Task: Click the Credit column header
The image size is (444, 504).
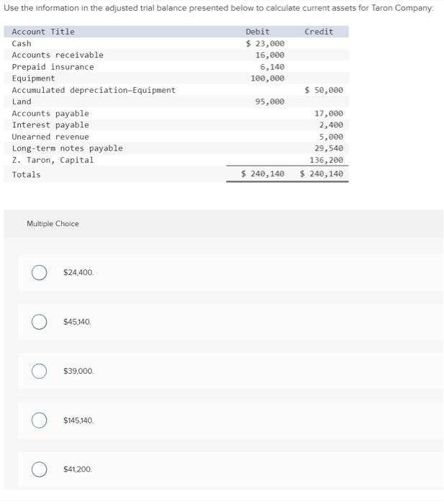Action: click(319, 32)
